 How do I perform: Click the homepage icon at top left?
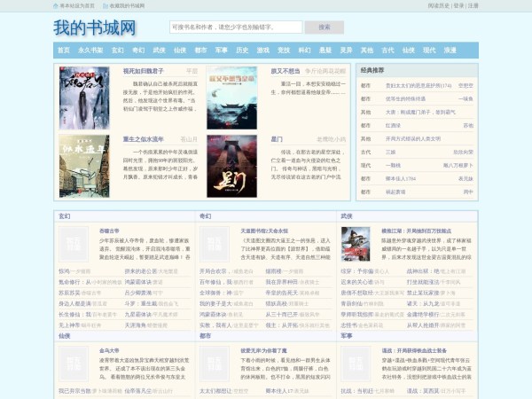coord(56,5)
